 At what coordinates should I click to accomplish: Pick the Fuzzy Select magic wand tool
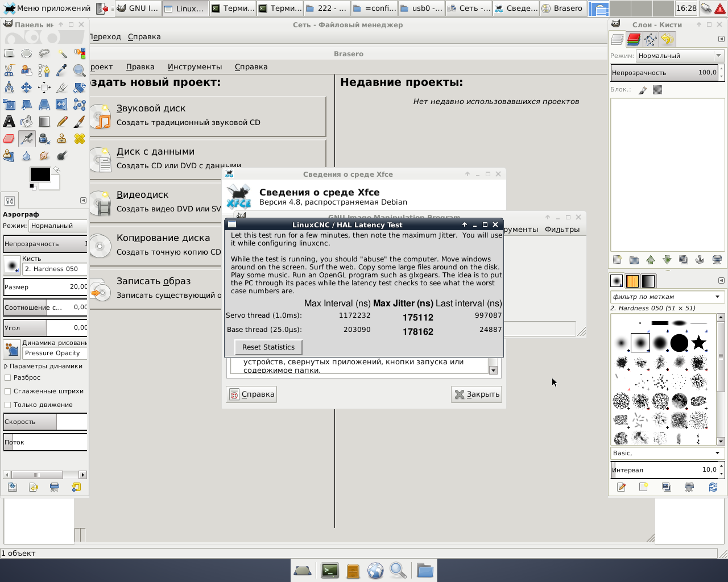click(62, 53)
